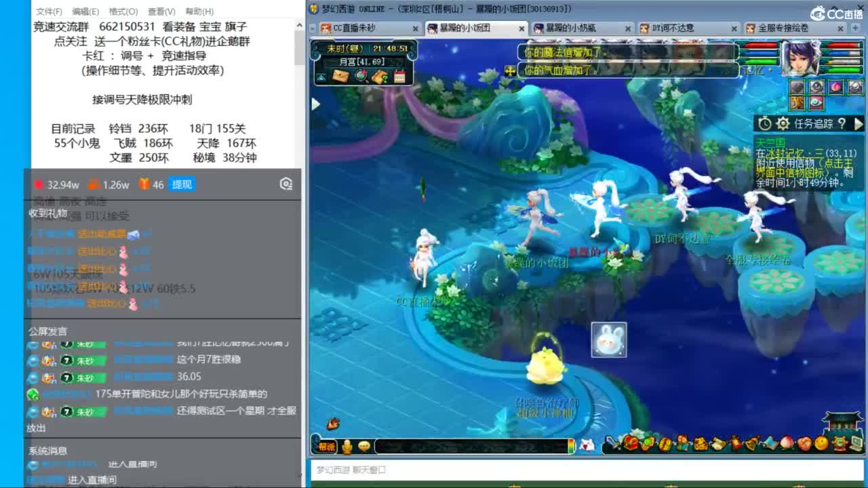Image resolution: width=868 pixels, height=488 pixels.
Task: Expand the left-edge arrow panel of the game
Action: pos(315,104)
